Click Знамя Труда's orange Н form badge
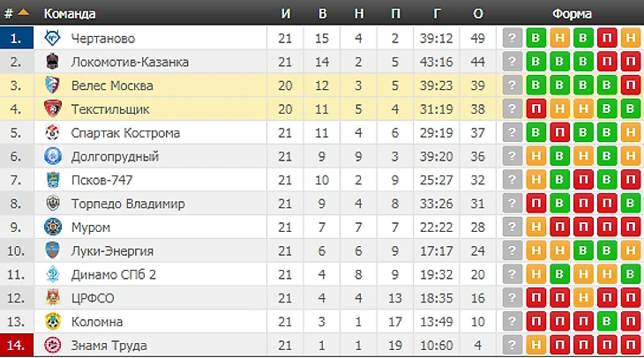The image size is (644, 358). coord(535,346)
